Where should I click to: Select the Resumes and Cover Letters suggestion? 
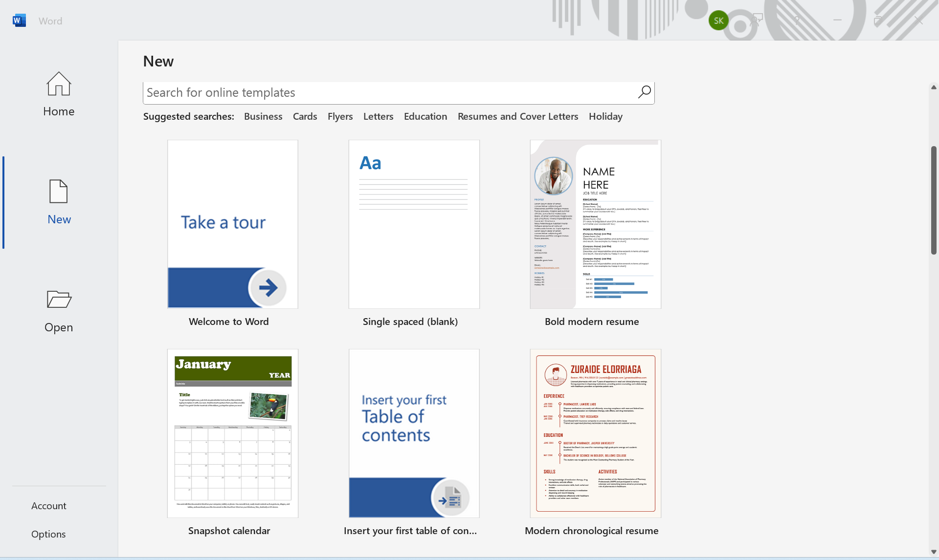pos(517,116)
